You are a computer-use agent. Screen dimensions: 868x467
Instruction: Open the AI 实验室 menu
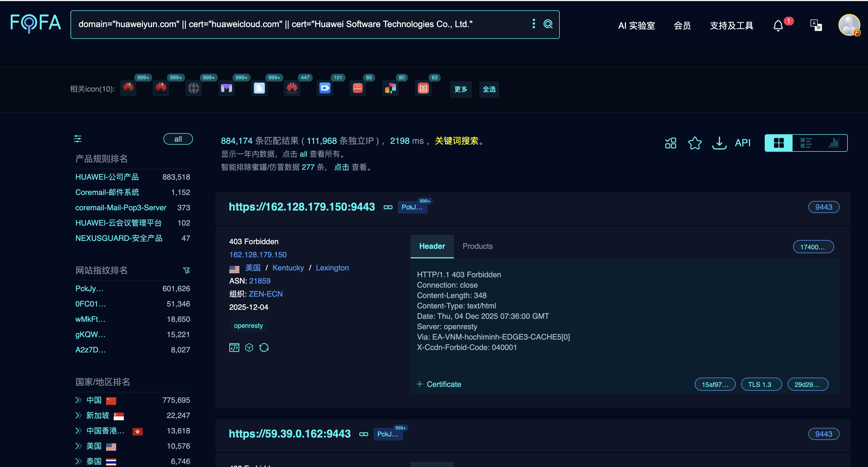click(x=636, y=26)
